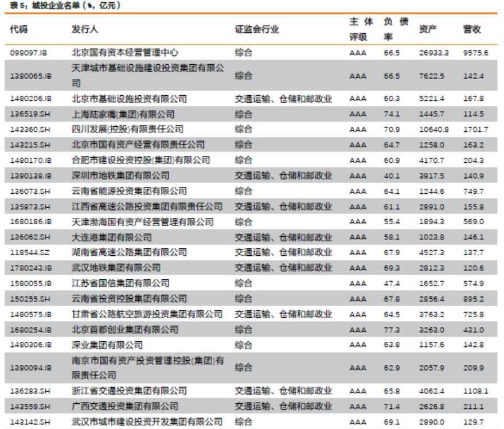
Task: Select code cell 150255.SH
Action: coord(30,299)
